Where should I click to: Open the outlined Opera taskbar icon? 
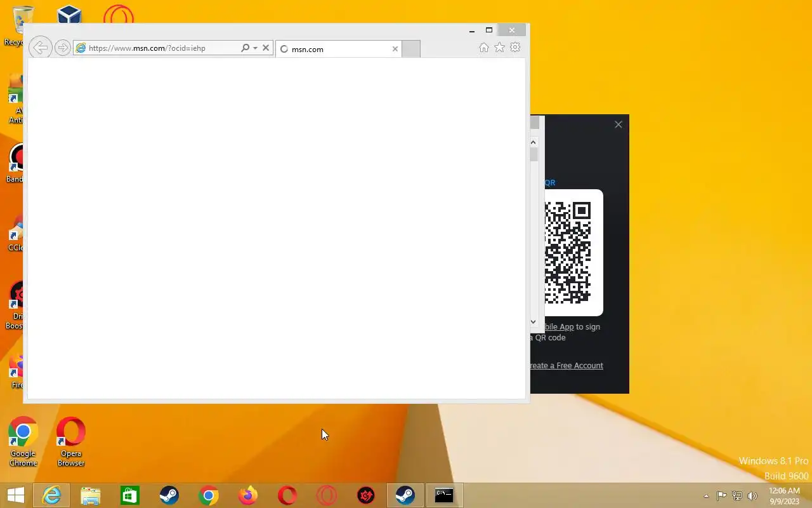326,495
